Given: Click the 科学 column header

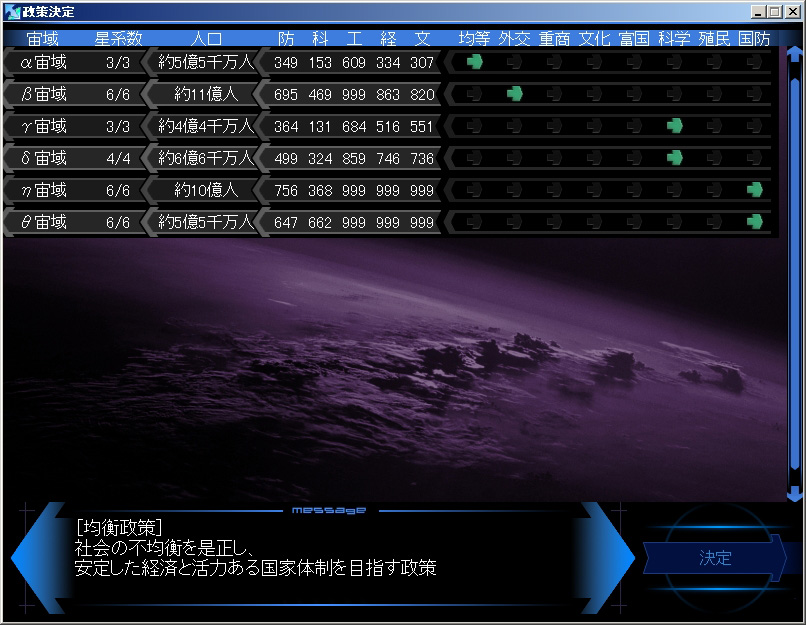Looking at the screenshot, I should click(674, 39).
